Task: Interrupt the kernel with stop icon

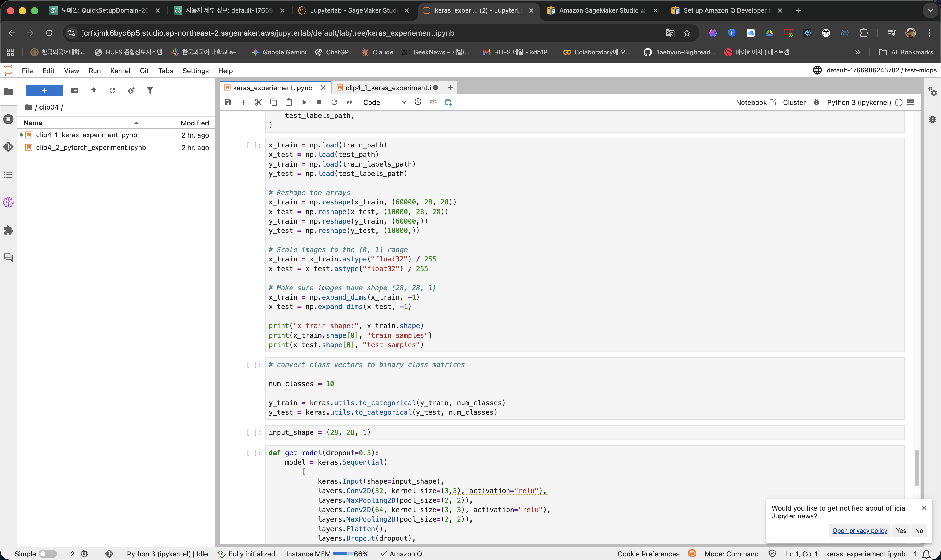Action: point(319,102)
